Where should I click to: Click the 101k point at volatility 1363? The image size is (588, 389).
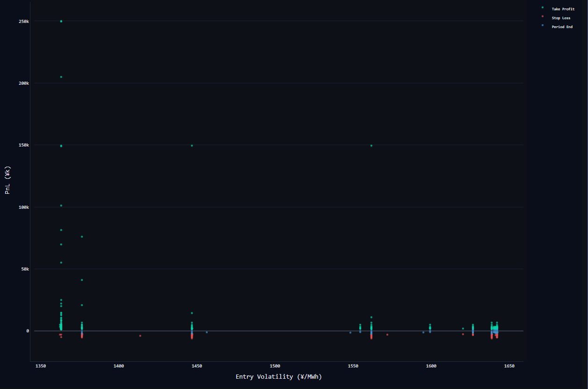coord(61,206)
